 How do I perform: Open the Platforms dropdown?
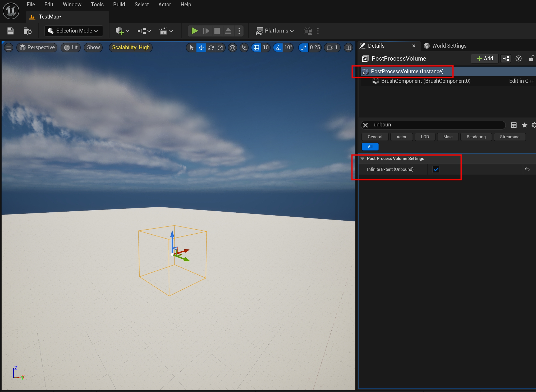[x=275, y=31]
